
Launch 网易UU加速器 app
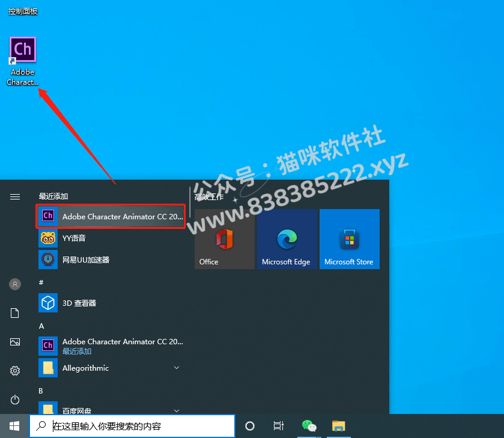click(x=111, y=260)
